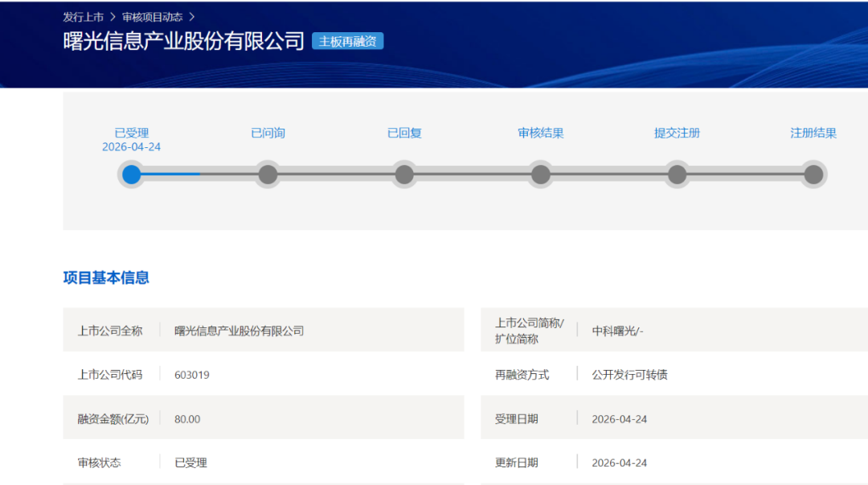Screen dimensions: 868x485
Task: Select the 公开发行可转债 refinancing method text
Action: pyautogui.click(x=629, y=375)
